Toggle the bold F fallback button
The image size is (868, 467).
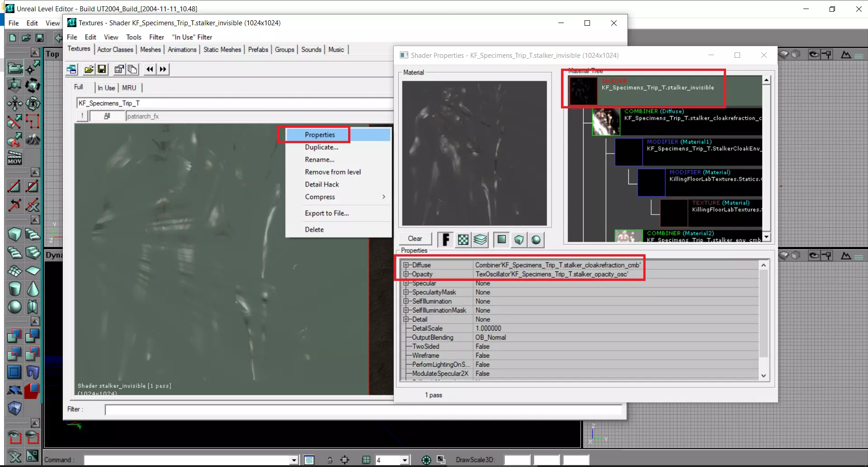tap(445, 239)
